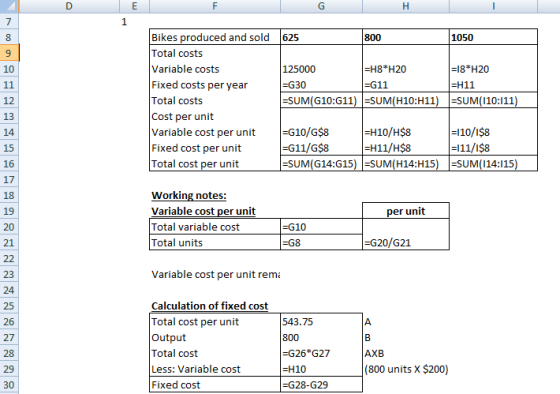This screenshot has width=560, height=394.
Task: Click cell with value 625
Action: point(321,37)
